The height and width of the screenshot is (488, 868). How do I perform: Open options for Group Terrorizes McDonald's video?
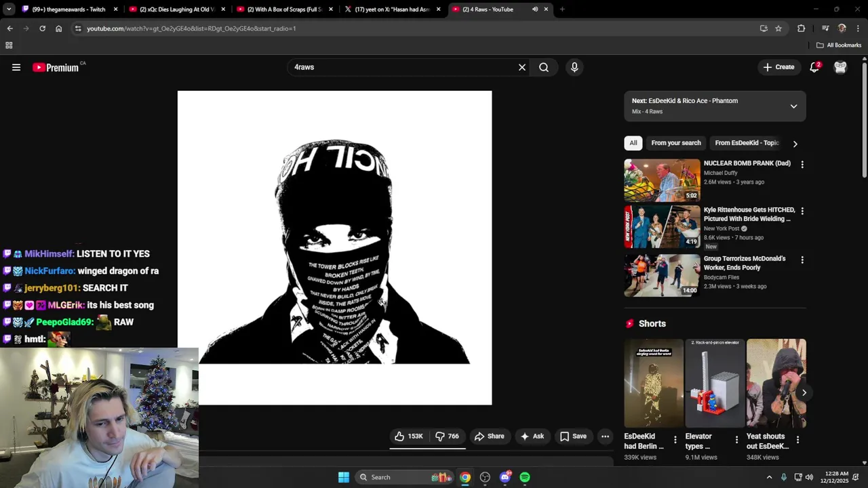(x=802, y=260)
